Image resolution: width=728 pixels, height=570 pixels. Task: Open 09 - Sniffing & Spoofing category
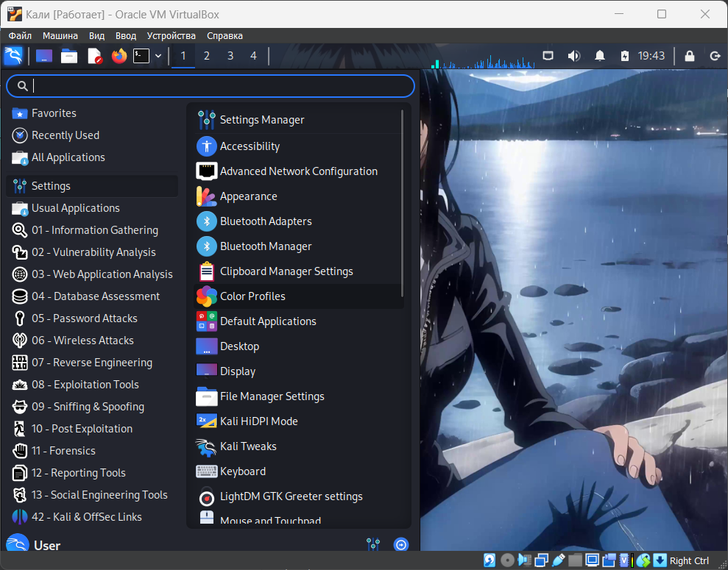(x=93, y=407)
